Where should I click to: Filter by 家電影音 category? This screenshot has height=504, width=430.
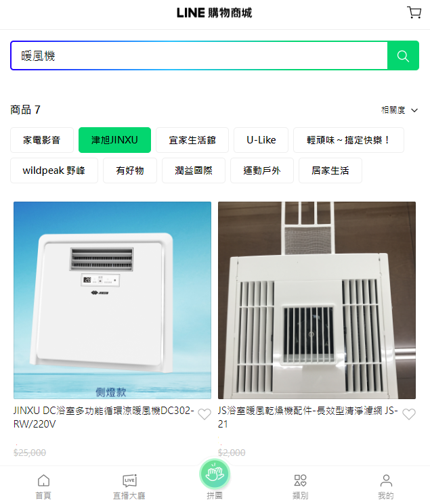(x=42, y=140)
